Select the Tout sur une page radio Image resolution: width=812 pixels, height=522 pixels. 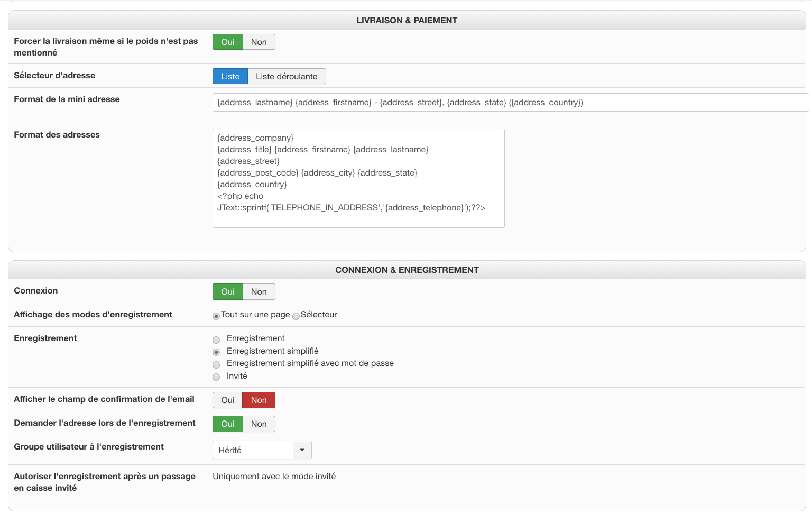tap(216, 316)
